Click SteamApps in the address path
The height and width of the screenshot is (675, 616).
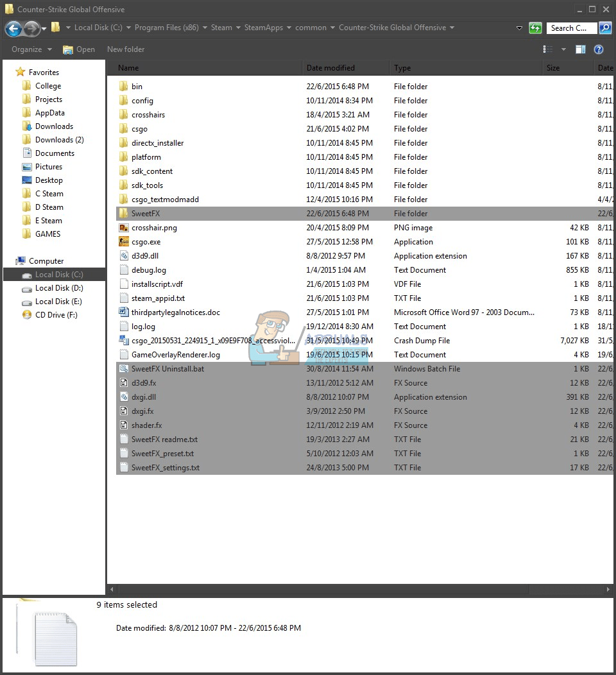pos(264,28)
